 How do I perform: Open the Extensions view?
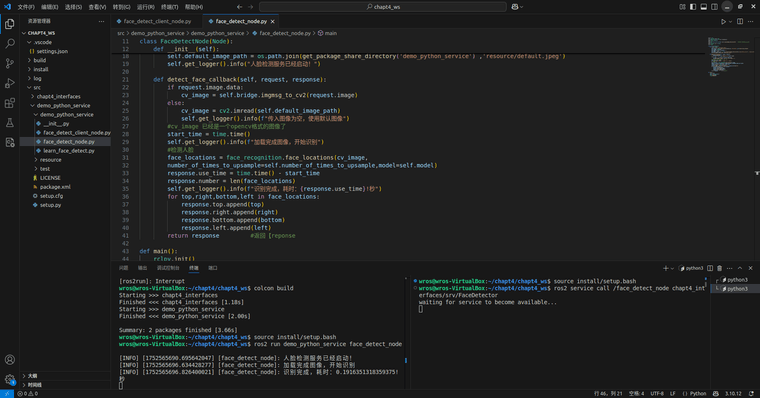10,103
